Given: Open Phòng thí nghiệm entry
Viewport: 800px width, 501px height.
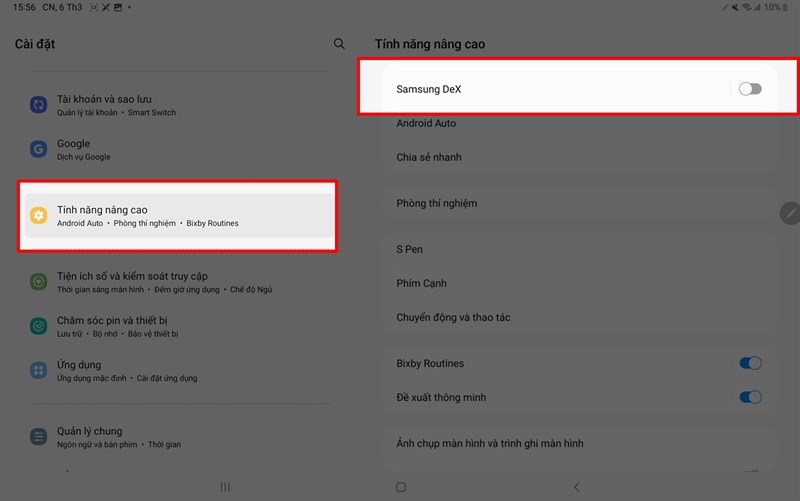Looking at the screenshot, I should tap(579, 203).
